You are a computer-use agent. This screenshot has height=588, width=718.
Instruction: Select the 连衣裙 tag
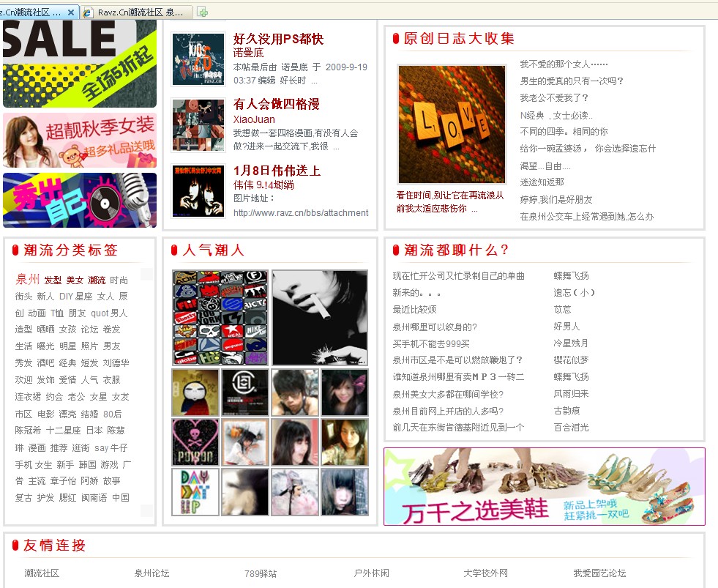(28, 396)
